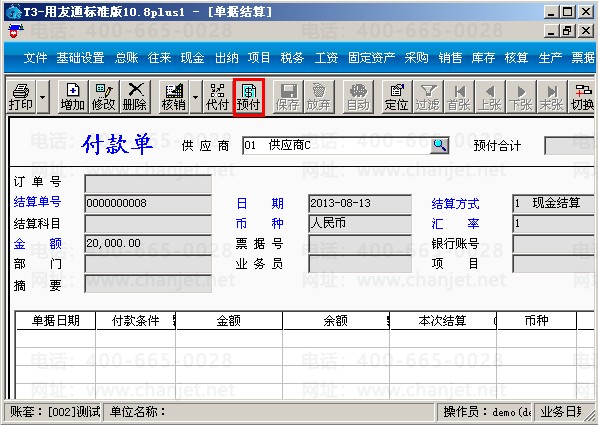
Task: Open the 库存 menu
Action: tap(483, 58)
